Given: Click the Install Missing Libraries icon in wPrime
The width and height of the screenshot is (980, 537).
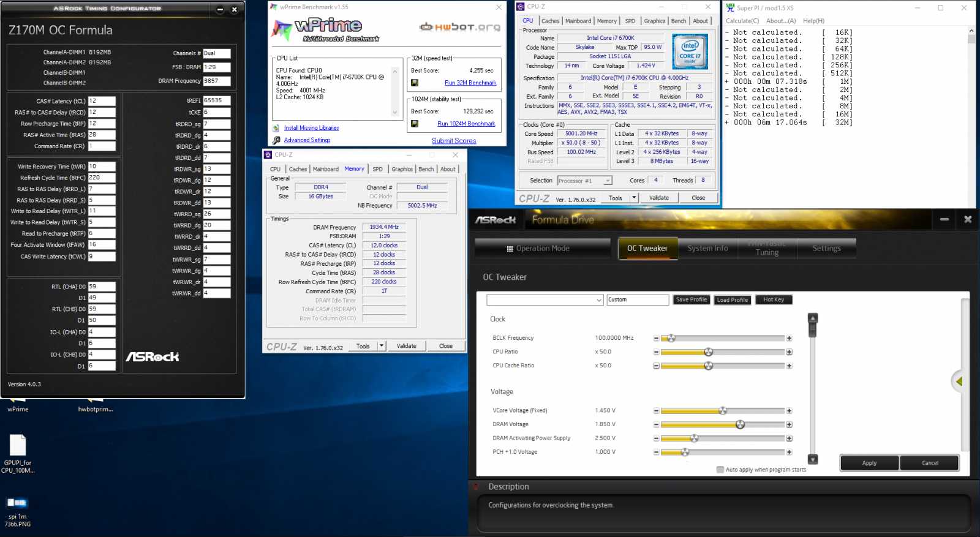Looking at the screenshot, I should coord(276,128).
